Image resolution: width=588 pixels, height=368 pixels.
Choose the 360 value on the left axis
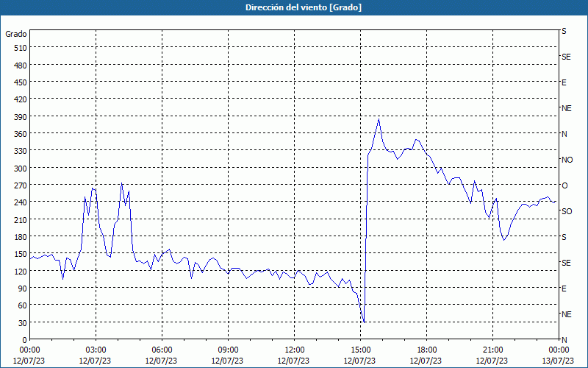point(21,134)
